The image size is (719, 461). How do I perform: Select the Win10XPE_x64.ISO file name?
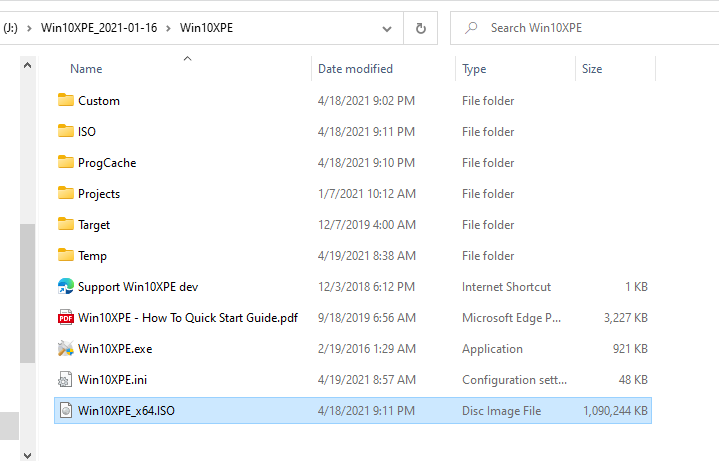point(127,411)
